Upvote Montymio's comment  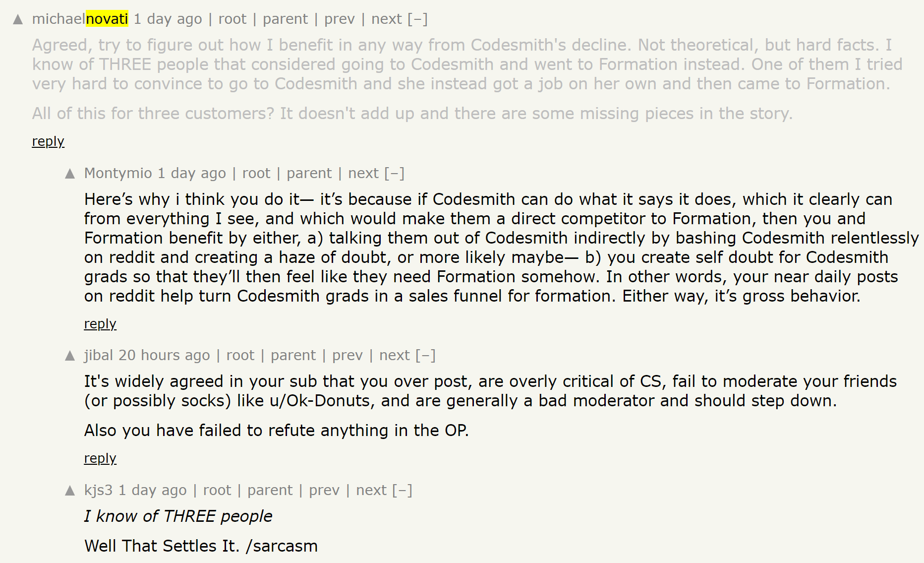(x=70, y=174)
